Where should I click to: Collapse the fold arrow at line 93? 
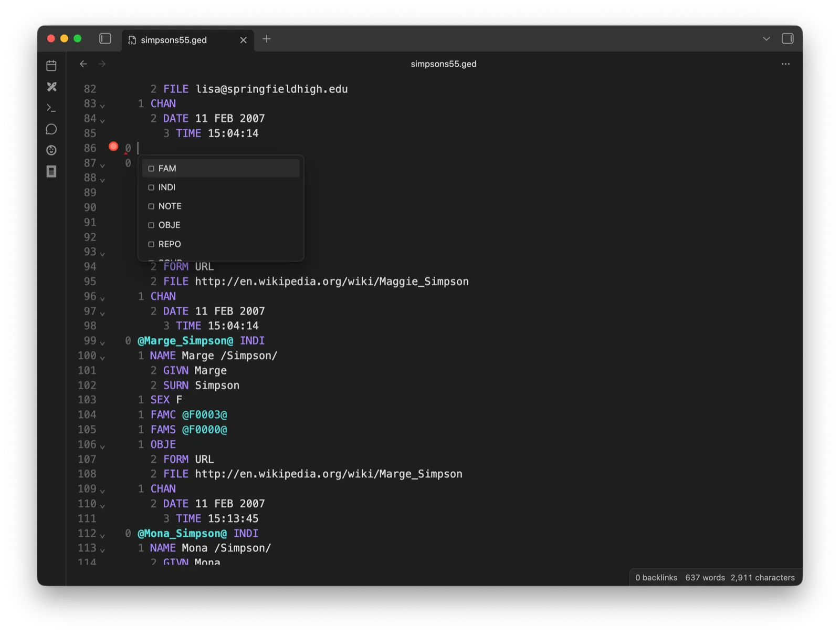point(102,254)
